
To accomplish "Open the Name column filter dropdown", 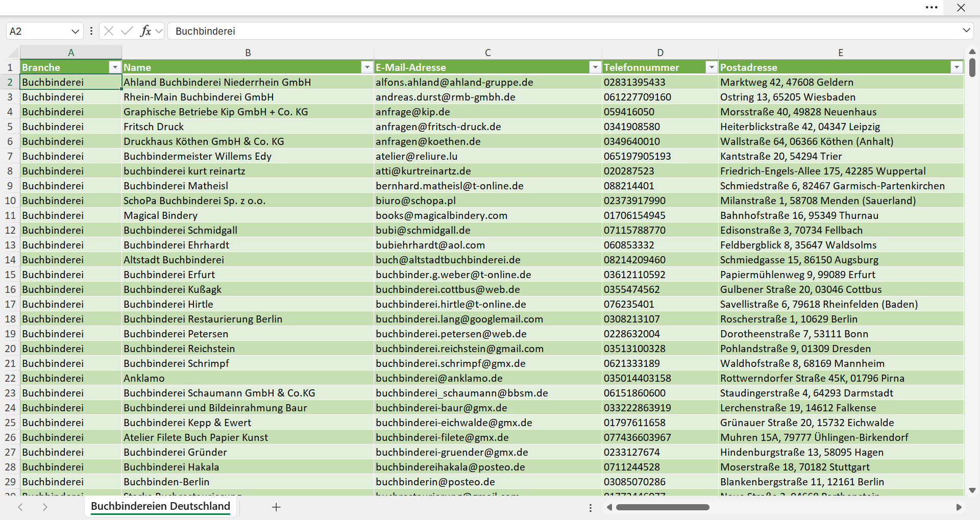I will (x=367, y=67).
